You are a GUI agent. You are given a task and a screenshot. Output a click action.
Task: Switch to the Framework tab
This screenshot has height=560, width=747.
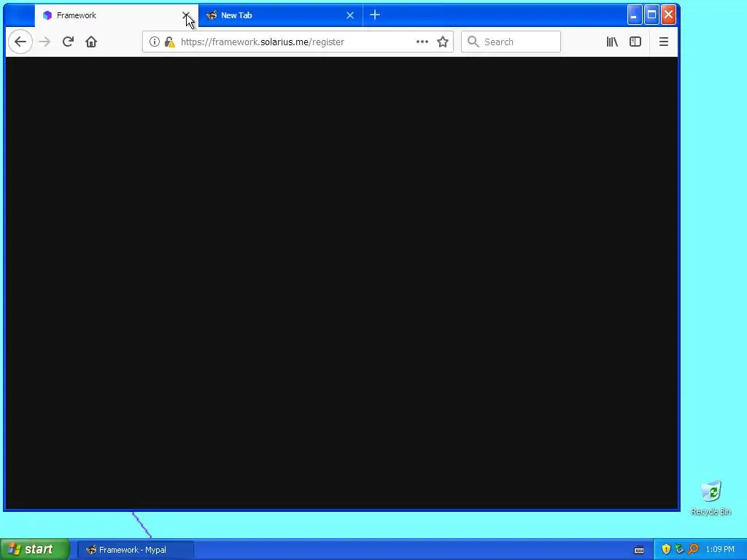117,15
